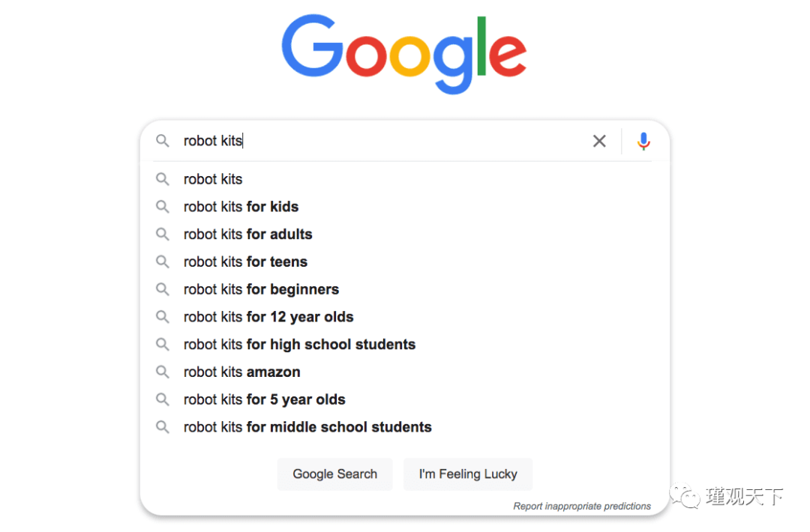Click the Google logo
Screen dimensions: 810x532
point(404,54)
